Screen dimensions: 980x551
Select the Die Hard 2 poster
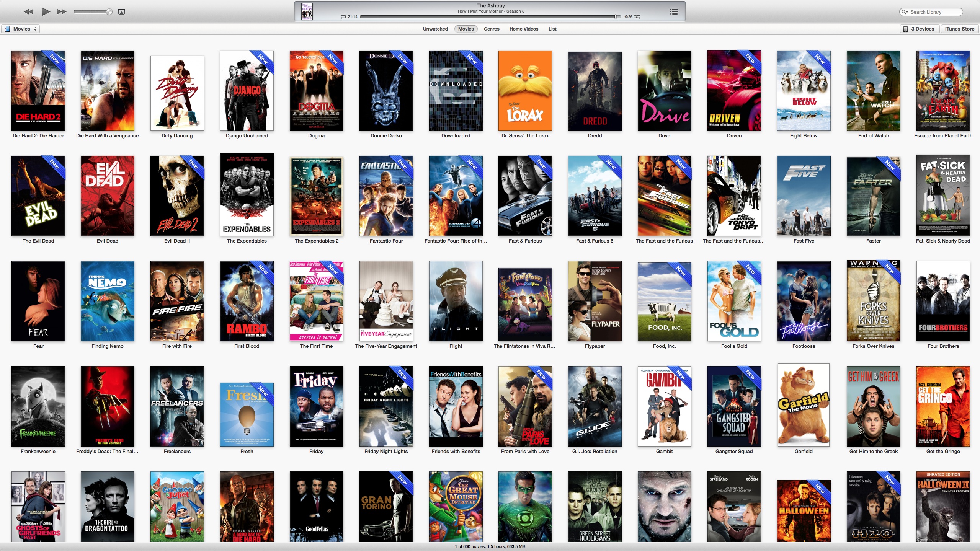coord(38,91)
